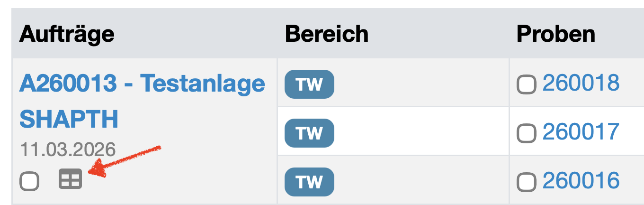Screen dimensions: 644x205
Task: Click the order date 11.03.2026
Action: coord(67,149)
